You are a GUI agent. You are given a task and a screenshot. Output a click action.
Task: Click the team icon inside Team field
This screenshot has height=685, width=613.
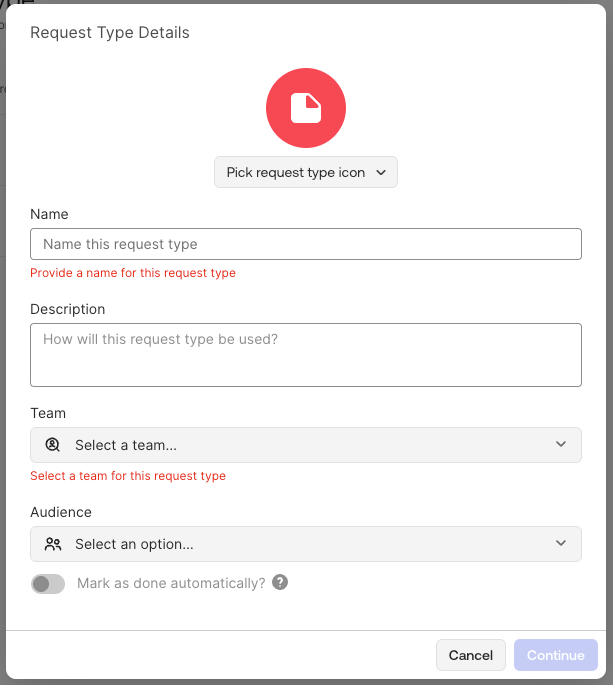coord(53,445)
